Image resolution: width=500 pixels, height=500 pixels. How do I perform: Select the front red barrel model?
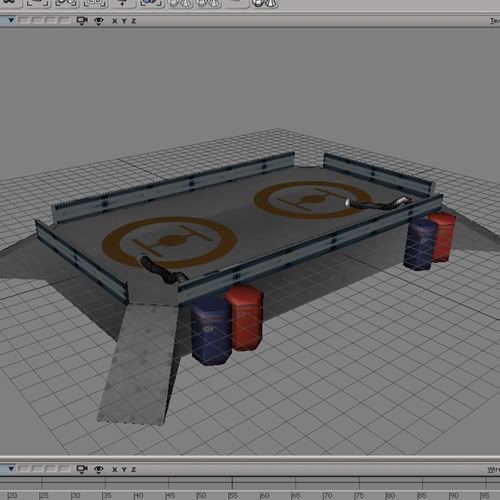247,318
